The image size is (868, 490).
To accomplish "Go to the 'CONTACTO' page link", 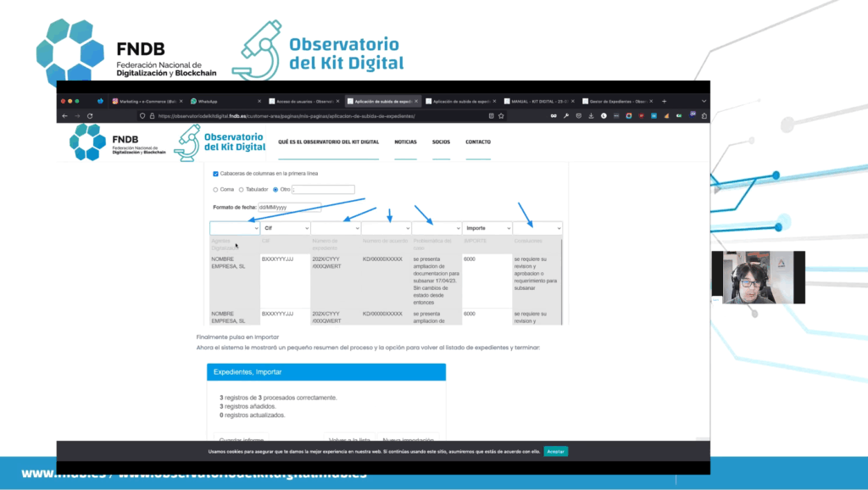I will point(477,142).
